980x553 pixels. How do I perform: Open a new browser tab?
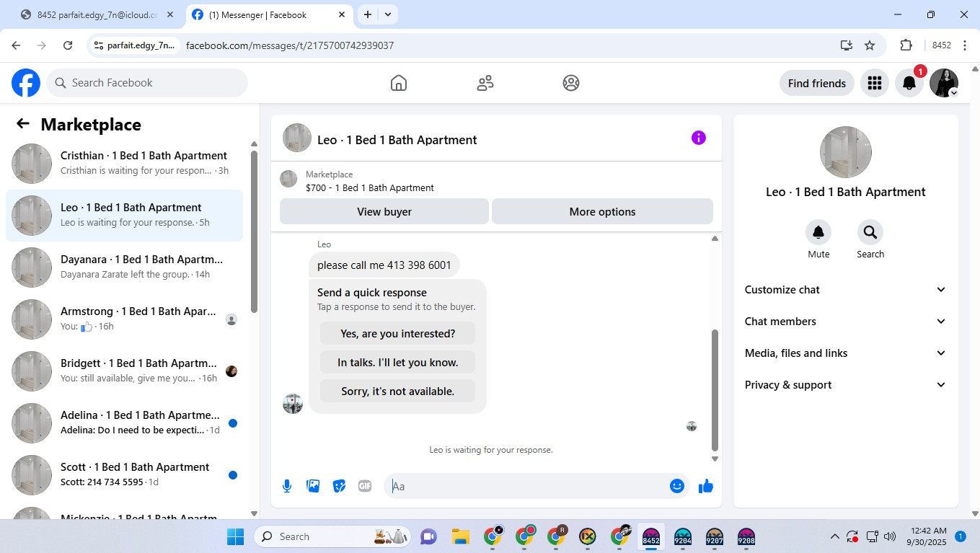pyautogui.click(x=368, y=14)
